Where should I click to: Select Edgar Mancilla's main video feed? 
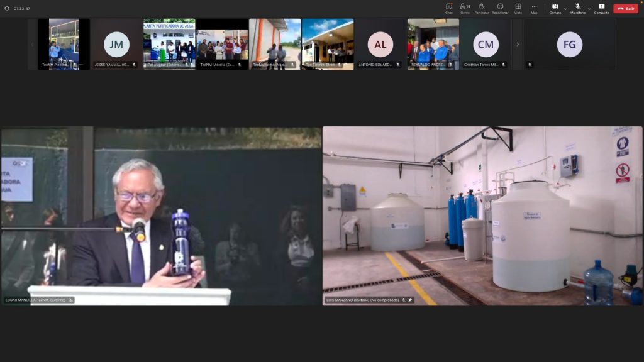(162, 216)
